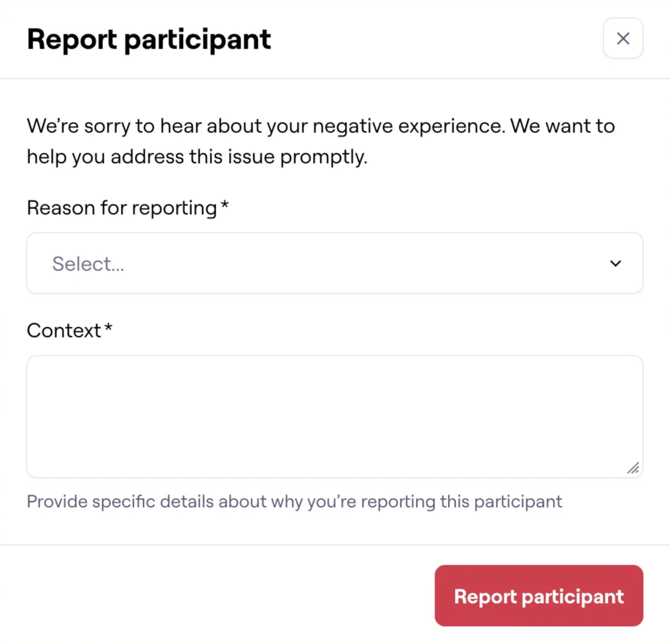Click the required asterisk beside Context
Screen dimensions: 670x644
(109, 329)
